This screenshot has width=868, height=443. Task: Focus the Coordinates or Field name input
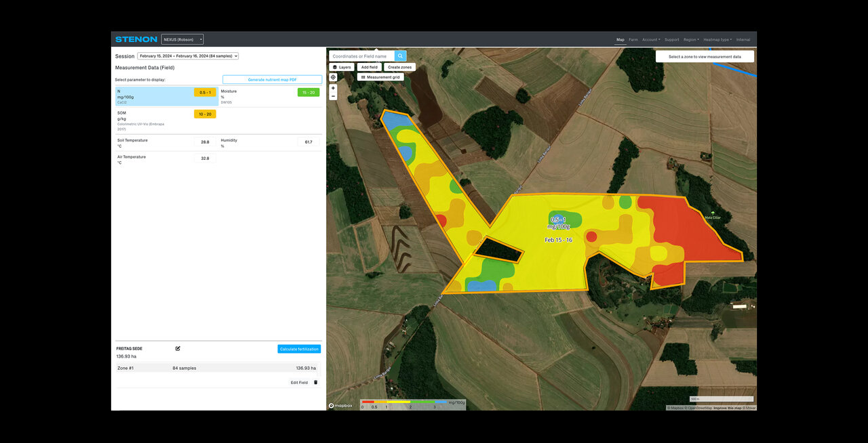(361, 56)
